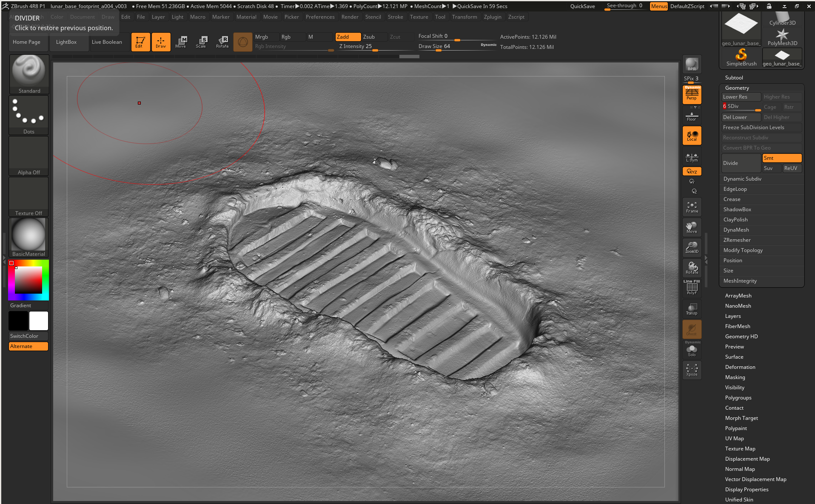The image size is (815, 504).
Task: Toggle Mrgb channel button
Action: click(x=266, y=37)
